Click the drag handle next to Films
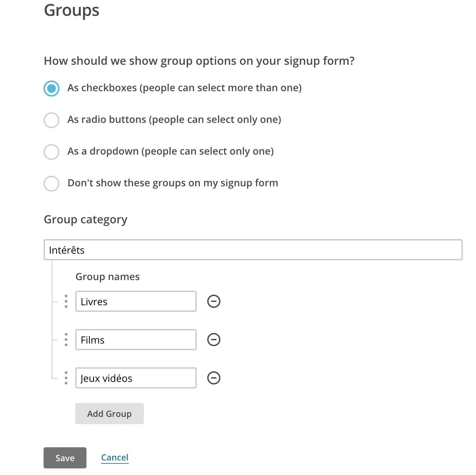 [66, 339]
